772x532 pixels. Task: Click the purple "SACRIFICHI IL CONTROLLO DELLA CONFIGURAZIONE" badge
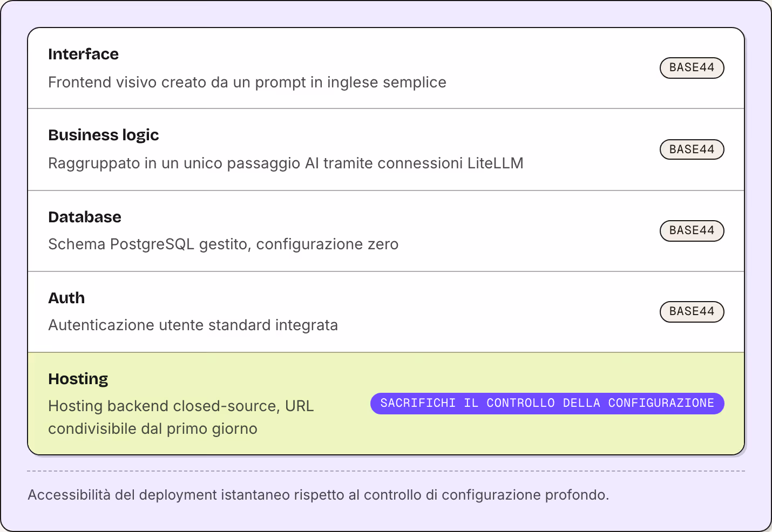pos(547,403)
